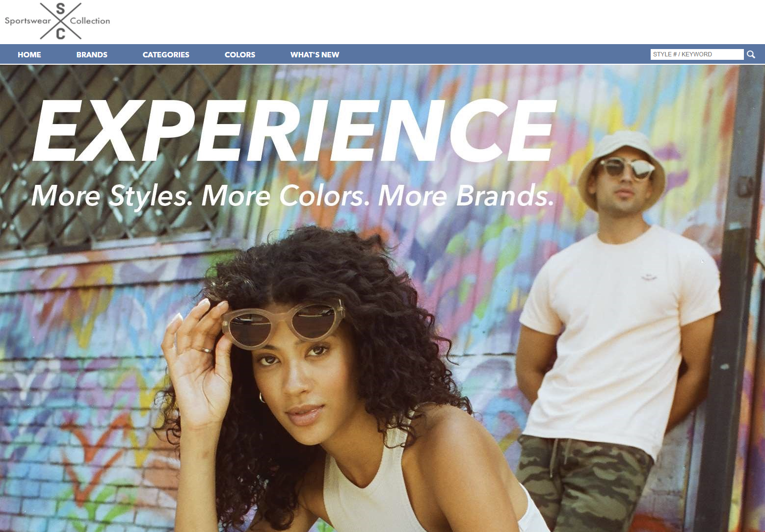Focus the STYLE # / KEYWORD search field
765x532 pixels.
pos(697,54)
